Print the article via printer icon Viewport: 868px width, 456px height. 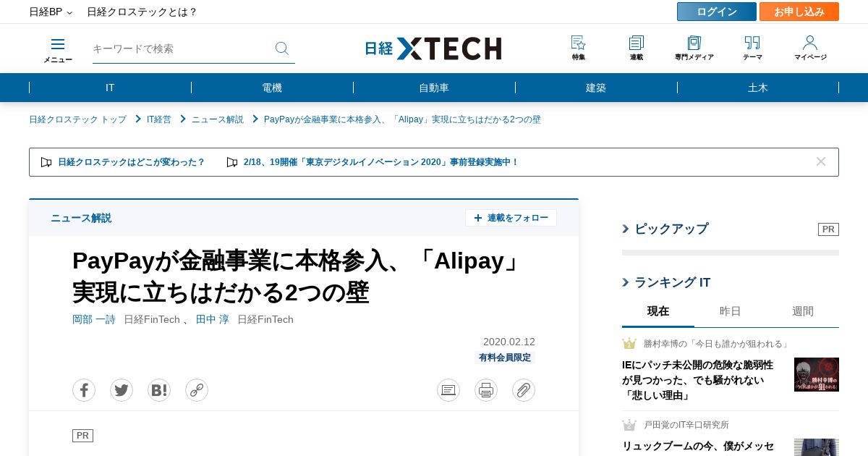point(486,390)
